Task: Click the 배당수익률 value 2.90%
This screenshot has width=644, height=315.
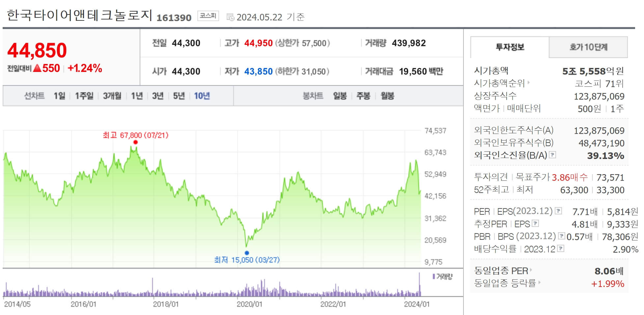Action: [626, 249]
